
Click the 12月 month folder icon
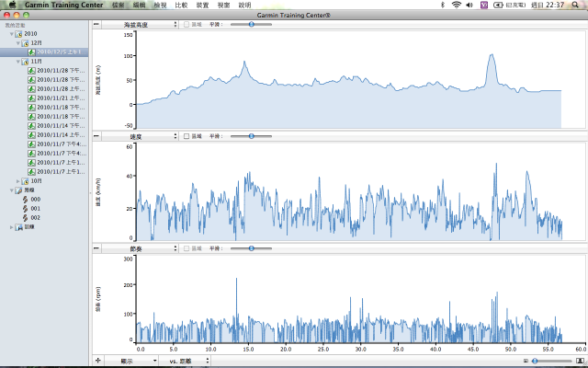25,43
